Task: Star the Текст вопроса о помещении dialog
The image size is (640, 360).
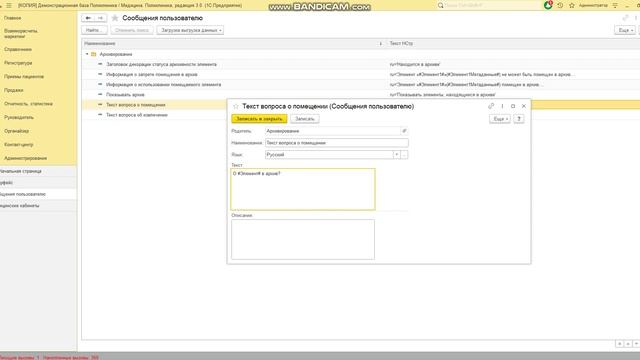Action: tap(236, 106)
